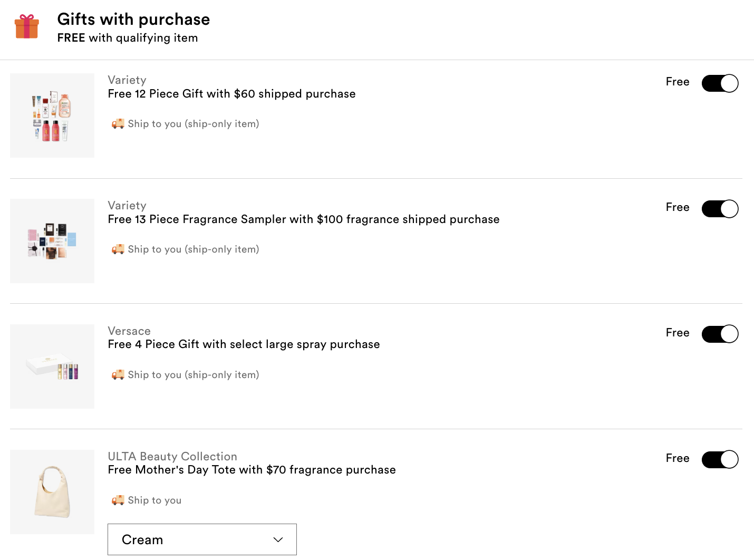Viewport: 754px width, 560px height.
Task: Click truck icon under 12 Piece Gift
Action: [x=118, y=124]
